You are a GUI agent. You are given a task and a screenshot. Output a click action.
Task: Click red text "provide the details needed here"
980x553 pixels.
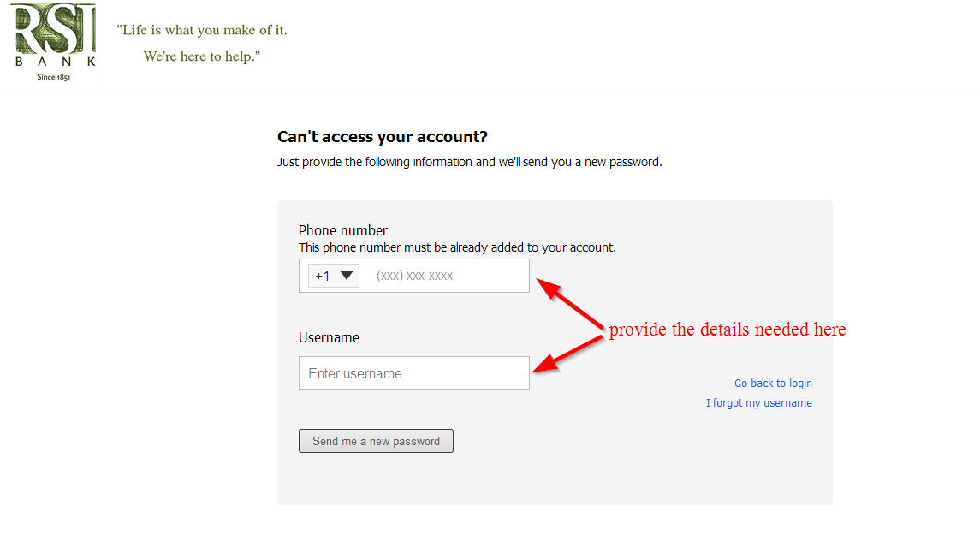click(728, 330)
